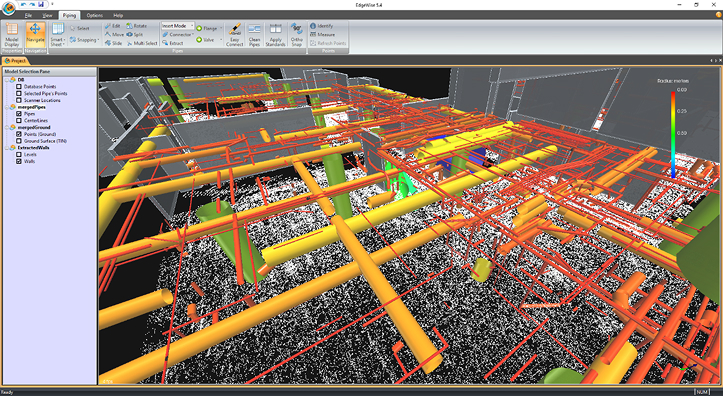Toggle the Walls checkbox
The height and width of the screenshot is (396, 723).
(19, 161)
